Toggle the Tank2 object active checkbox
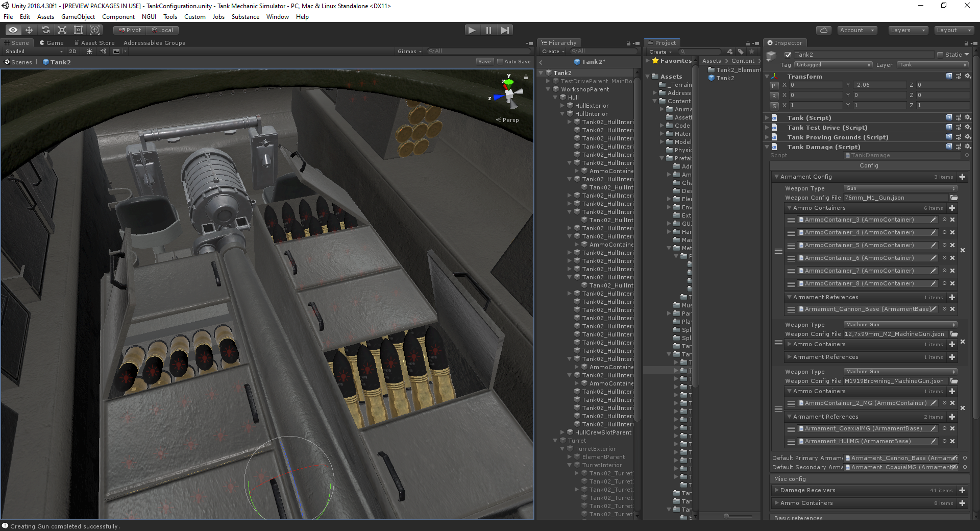Viewport: 980px width, 531px height. [788, 55]
